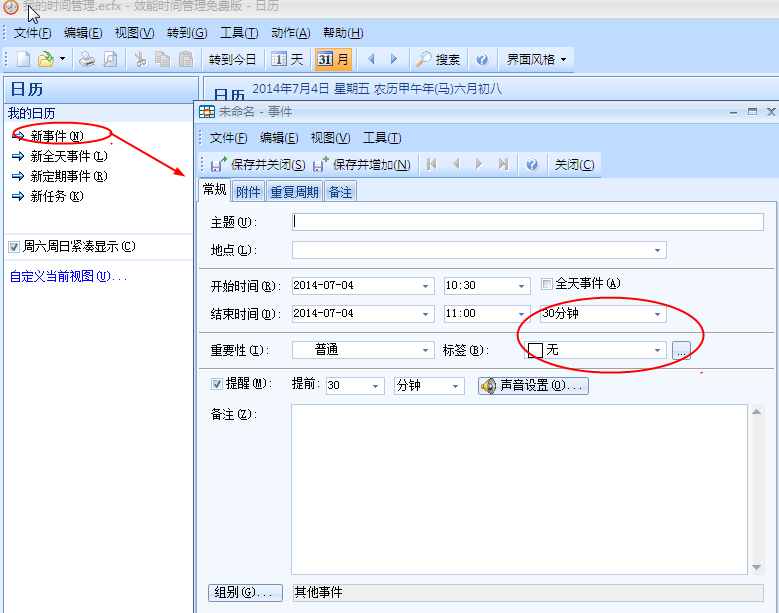
Task: Jump to first record icon
Action: [431, 164]
